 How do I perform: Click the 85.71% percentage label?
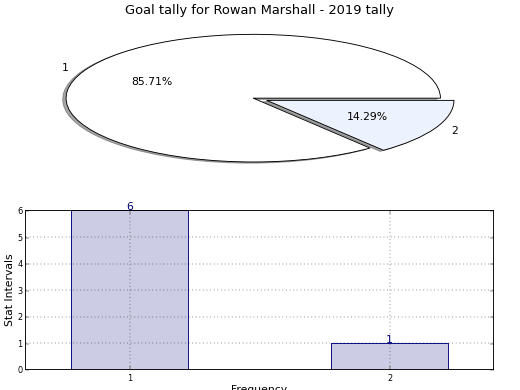click(x=152, y=81)
